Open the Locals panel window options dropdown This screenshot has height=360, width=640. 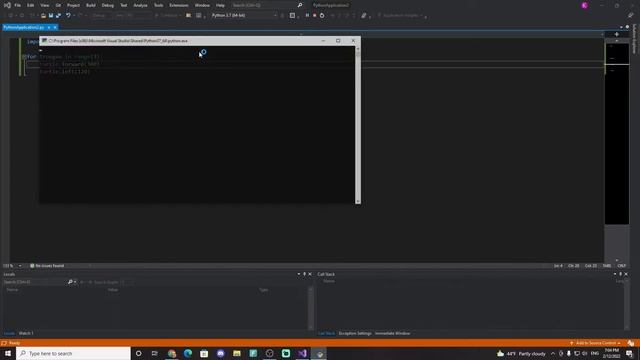pos(299,274)
